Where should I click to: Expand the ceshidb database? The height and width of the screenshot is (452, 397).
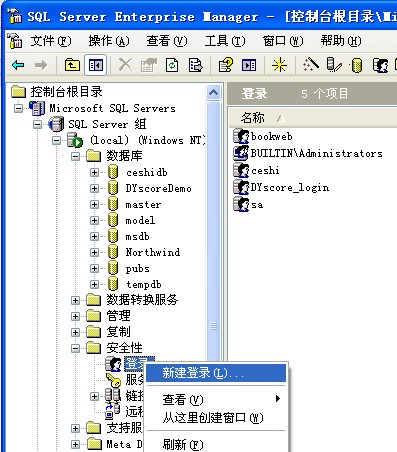tap(94, 172)
